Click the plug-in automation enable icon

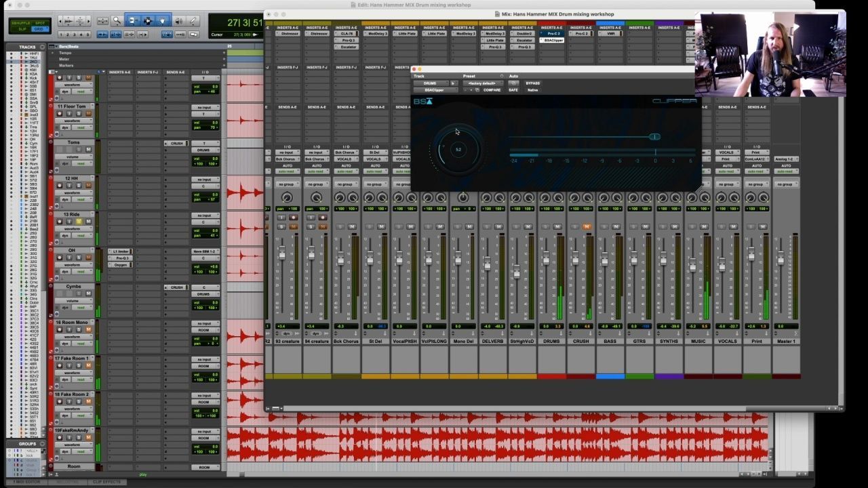(x=513, y=83)
